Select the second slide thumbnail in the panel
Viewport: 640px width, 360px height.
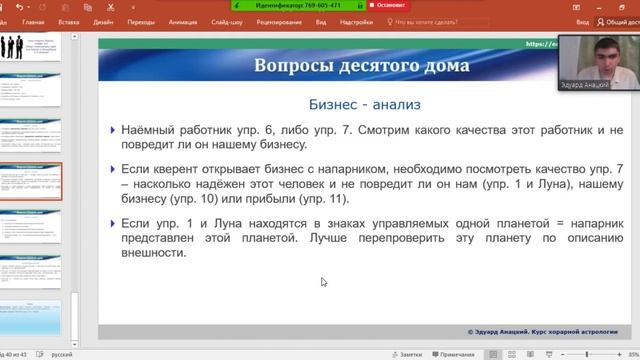click(30, 89)
